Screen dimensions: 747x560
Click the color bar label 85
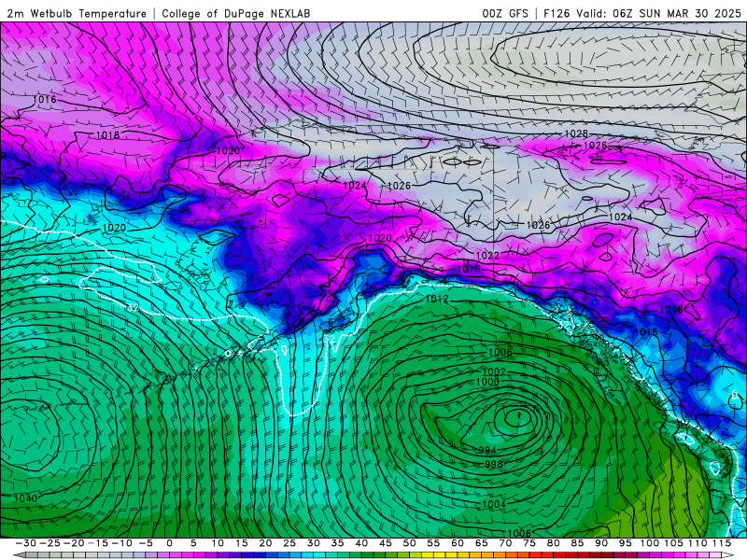point(577,543)
